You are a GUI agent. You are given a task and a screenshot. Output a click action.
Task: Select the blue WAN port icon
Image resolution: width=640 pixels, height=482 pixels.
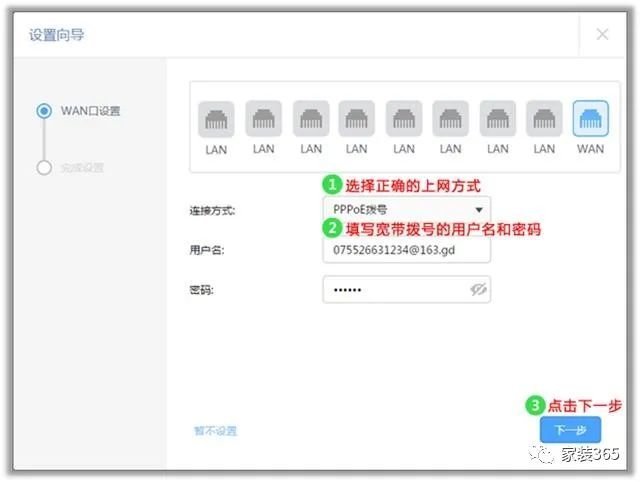[x=590, y=118]
